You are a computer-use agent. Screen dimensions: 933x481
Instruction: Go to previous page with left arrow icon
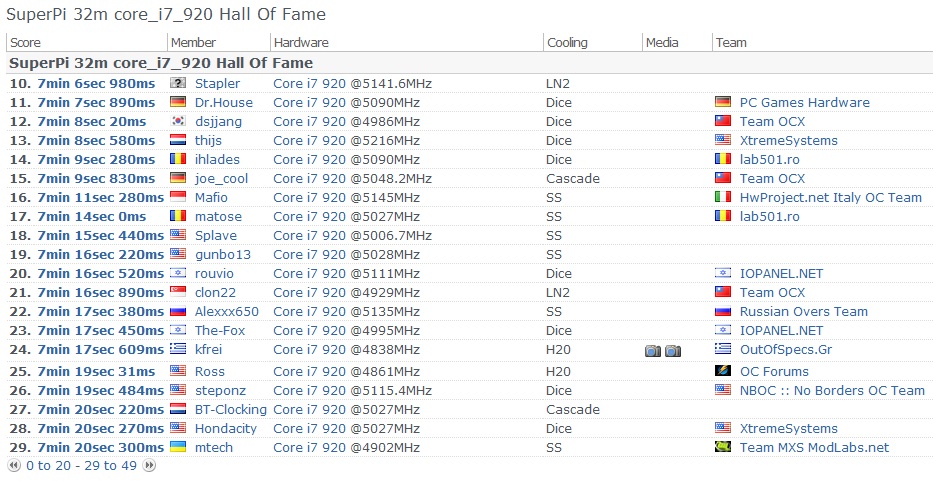pyautogui.click(x=14, y=466)
